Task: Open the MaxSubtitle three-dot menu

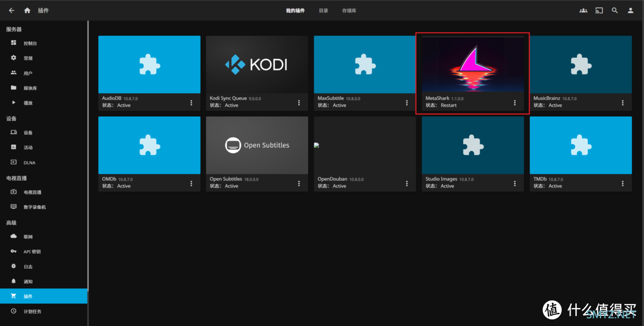Action: [x=407, y=103]
